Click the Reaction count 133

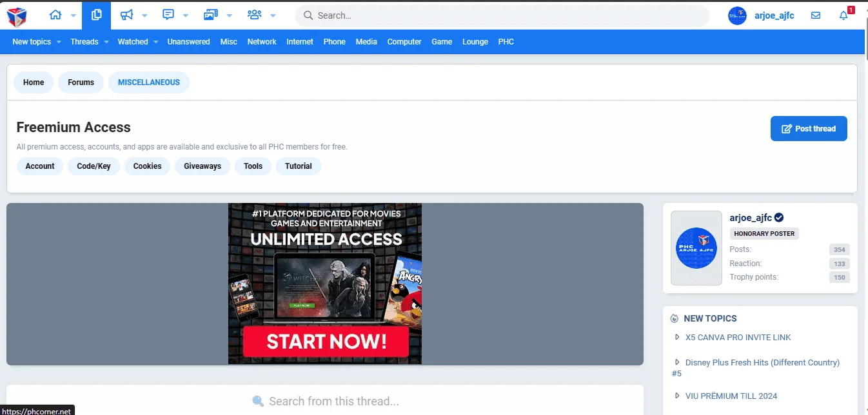[839, 264]
